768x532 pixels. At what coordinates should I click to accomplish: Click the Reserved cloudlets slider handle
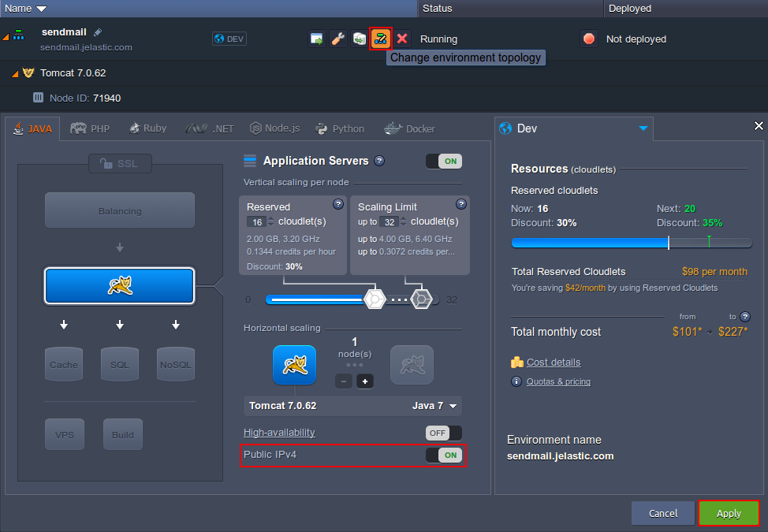375,299
